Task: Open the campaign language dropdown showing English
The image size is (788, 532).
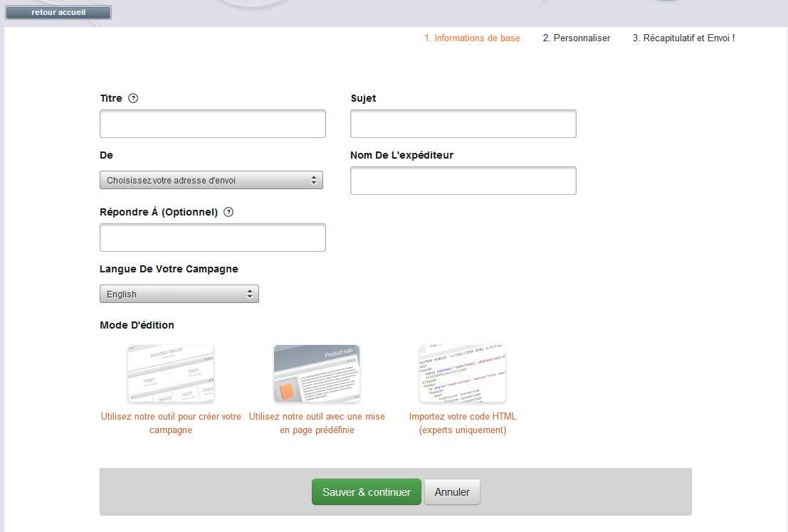Action: point(179,294)
